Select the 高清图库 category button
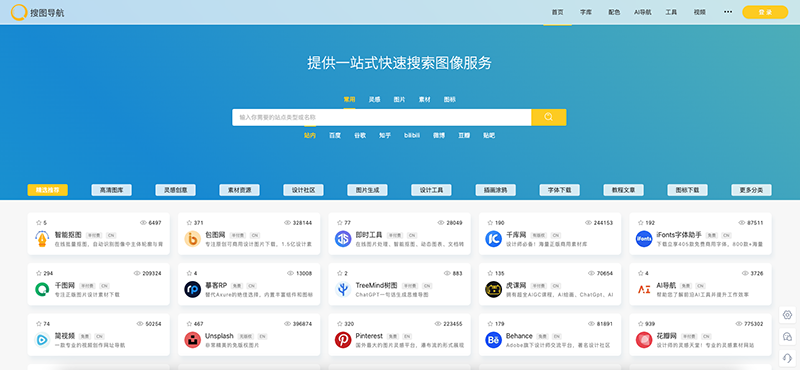Viewport: 800px width, 370px height. pyautogui.click(x=112, y=190)
